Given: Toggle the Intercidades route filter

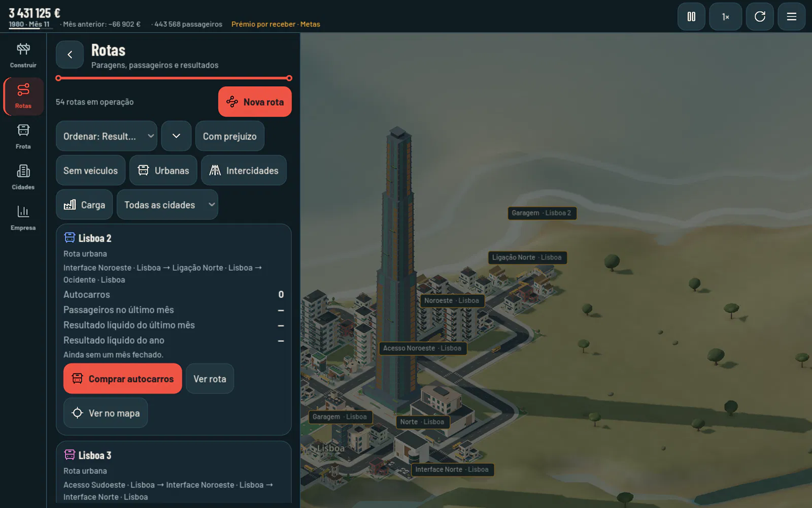Looking at the screenshot, I should [x=244, y=171].
